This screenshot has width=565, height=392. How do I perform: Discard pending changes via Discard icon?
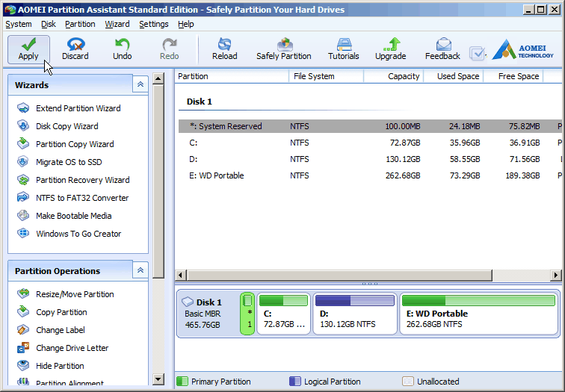75,49
